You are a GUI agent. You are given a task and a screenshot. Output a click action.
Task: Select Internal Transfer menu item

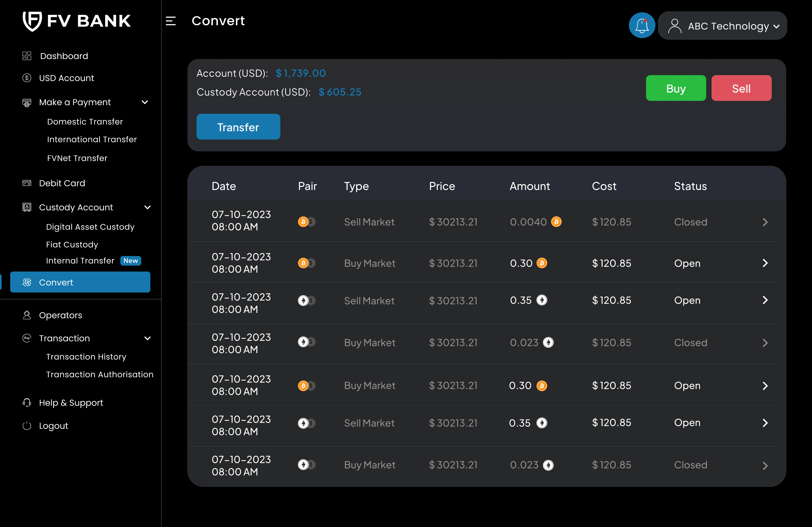pyautogui.click(x=80, y=261)
